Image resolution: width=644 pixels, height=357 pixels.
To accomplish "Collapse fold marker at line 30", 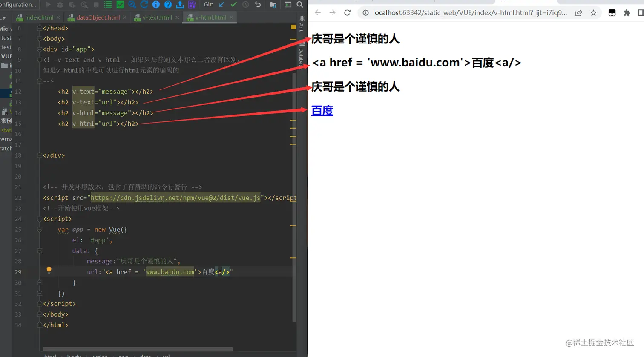I will tap(40, 282).
